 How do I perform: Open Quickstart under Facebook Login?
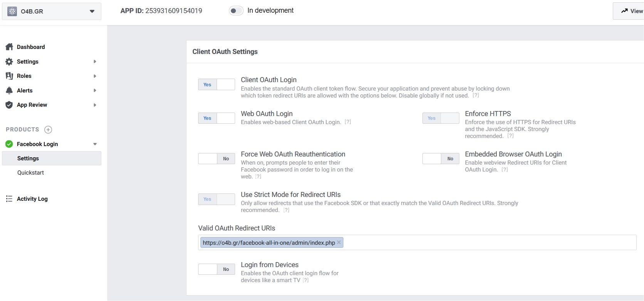coord(30,173)
